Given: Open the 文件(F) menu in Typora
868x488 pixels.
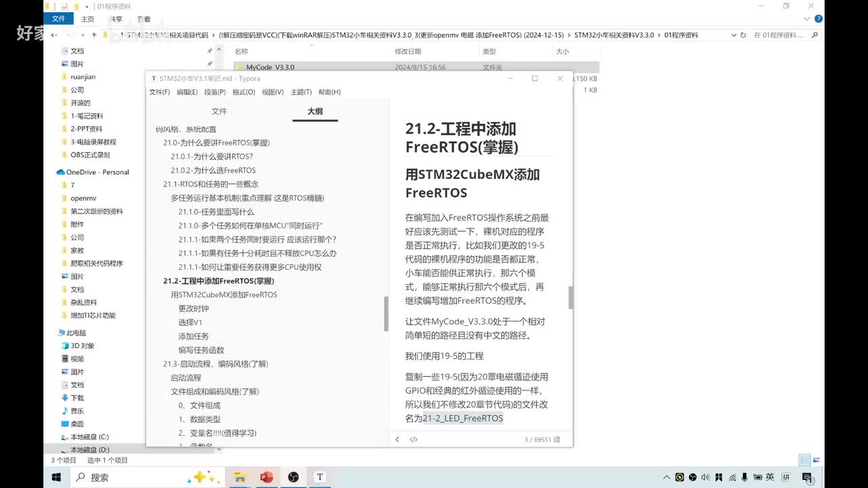Looking at the screenshot, I should pos(159,92).
